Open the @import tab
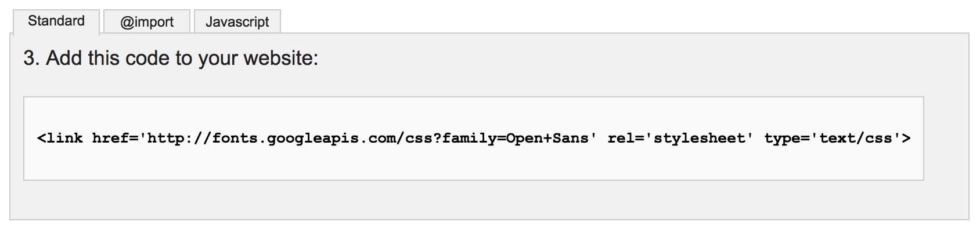Image resolution: width=980 pixels, height=233 pixels. pyautogui.click(x=147, y=22)
